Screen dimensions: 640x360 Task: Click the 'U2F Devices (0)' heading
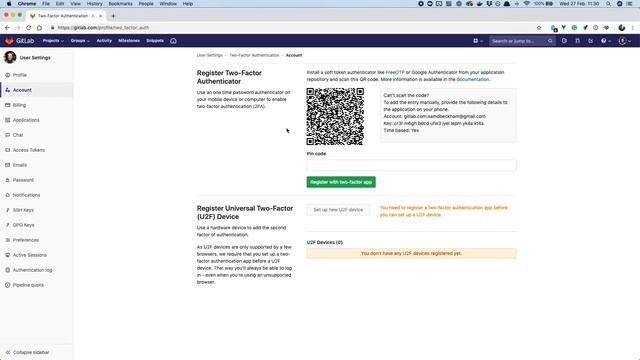tap(324, 242)
